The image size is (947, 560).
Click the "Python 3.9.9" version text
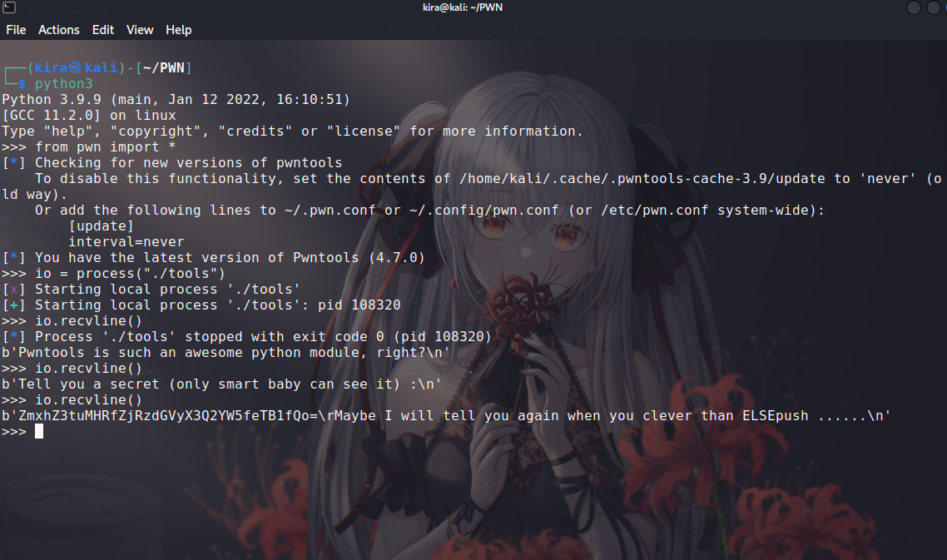coord(52,99)
